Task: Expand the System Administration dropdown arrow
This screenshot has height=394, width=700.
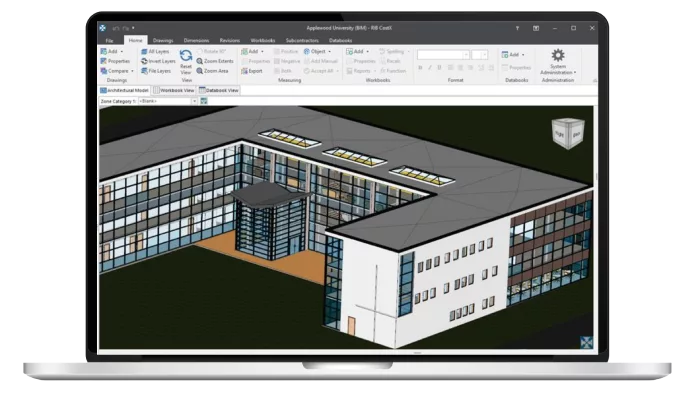Action: 575,73
